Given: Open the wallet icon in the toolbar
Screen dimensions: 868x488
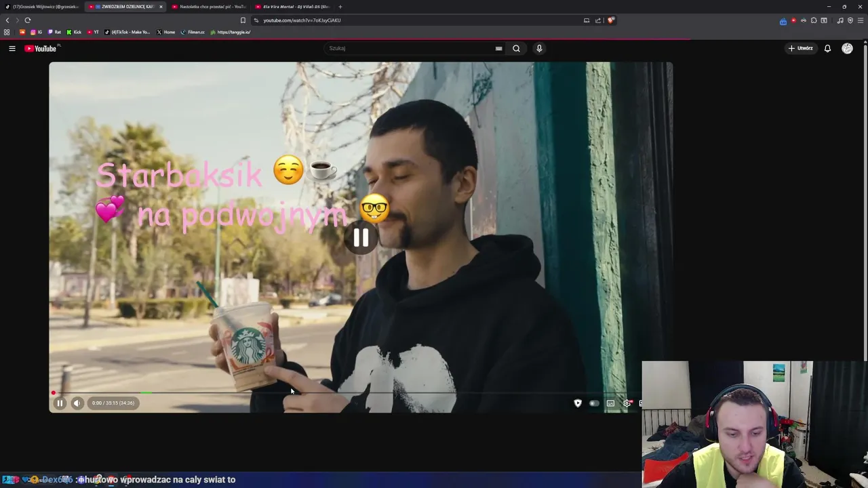Looking at the screenshot, I should point(824,20).
